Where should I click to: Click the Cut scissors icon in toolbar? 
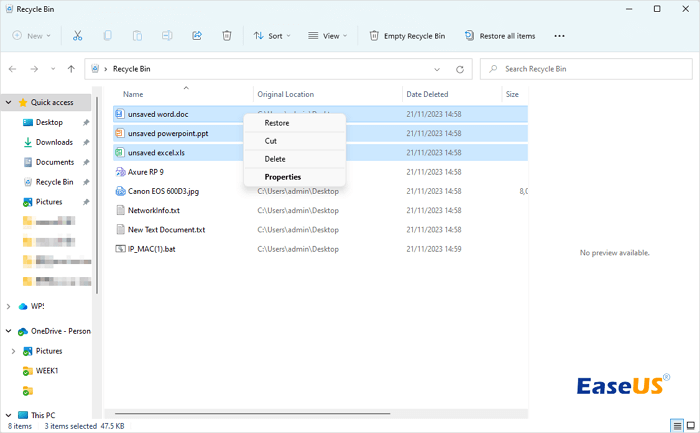point(77,36)
